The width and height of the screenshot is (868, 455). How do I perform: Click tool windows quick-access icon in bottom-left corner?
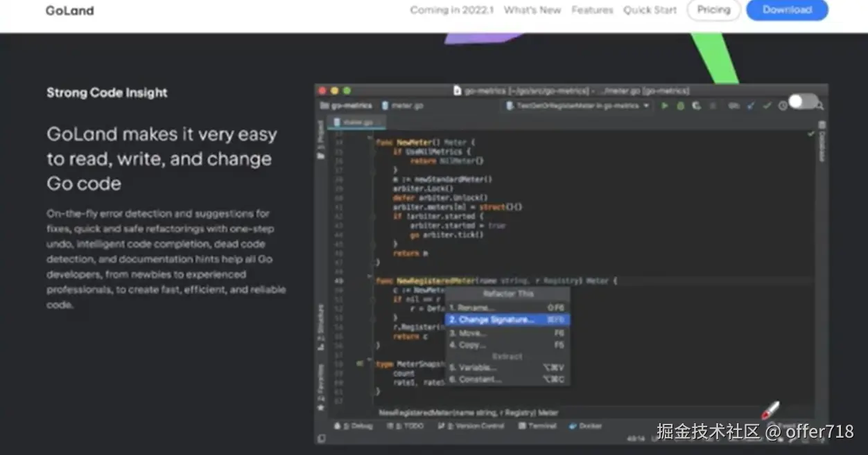(x=321, y=438)
